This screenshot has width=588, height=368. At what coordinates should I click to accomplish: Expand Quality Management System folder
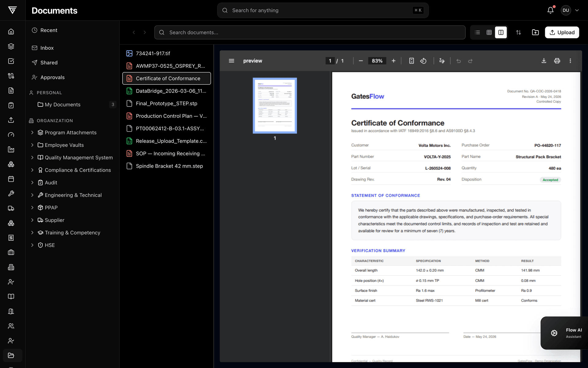point(32,158)
